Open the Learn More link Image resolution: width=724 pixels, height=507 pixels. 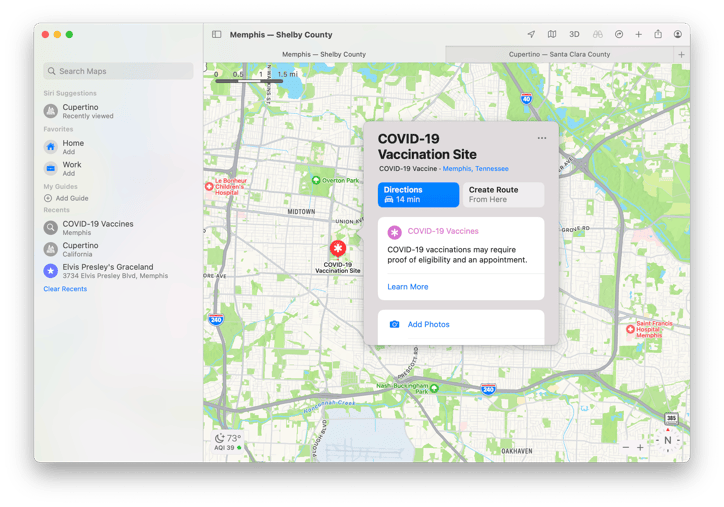(x=408, y=287)
